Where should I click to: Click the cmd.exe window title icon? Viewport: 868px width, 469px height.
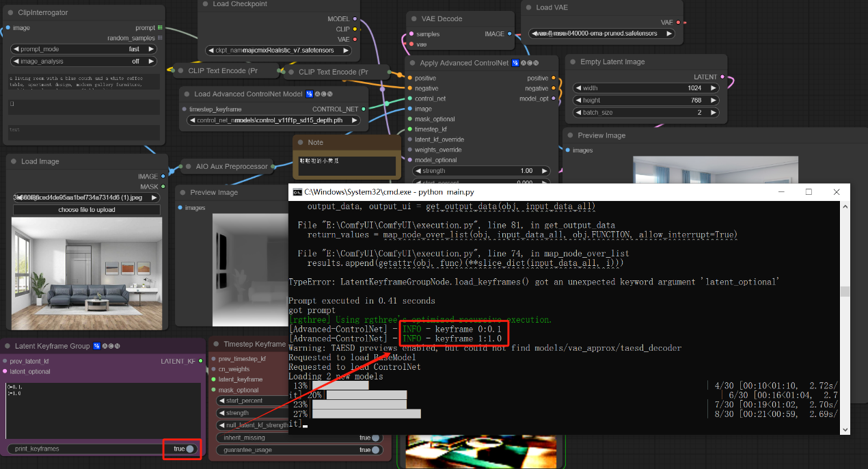297,192
